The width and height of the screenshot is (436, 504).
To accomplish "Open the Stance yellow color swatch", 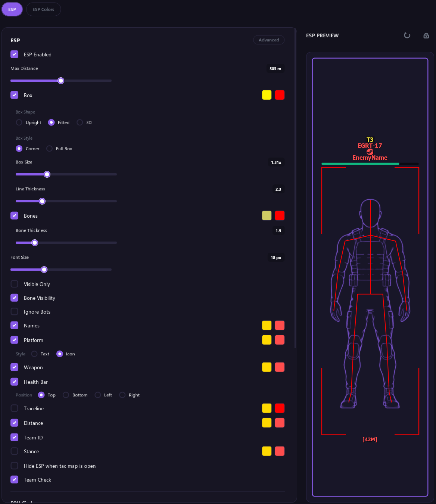I will tap(267, 451).
